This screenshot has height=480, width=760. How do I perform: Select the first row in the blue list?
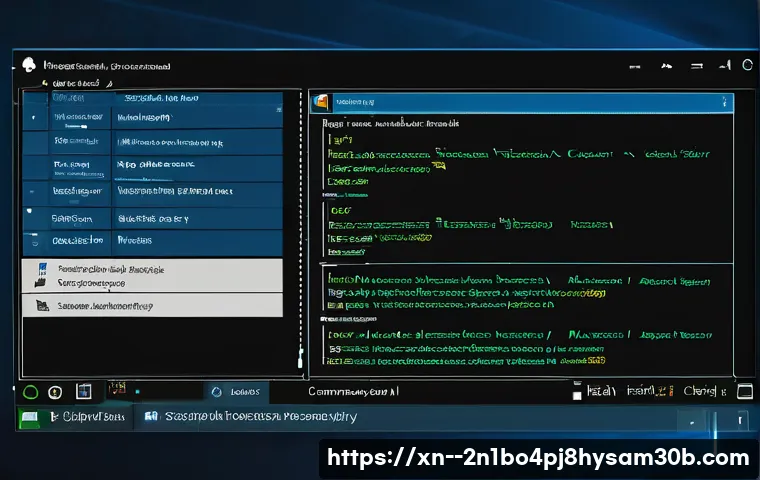[160, 99]
